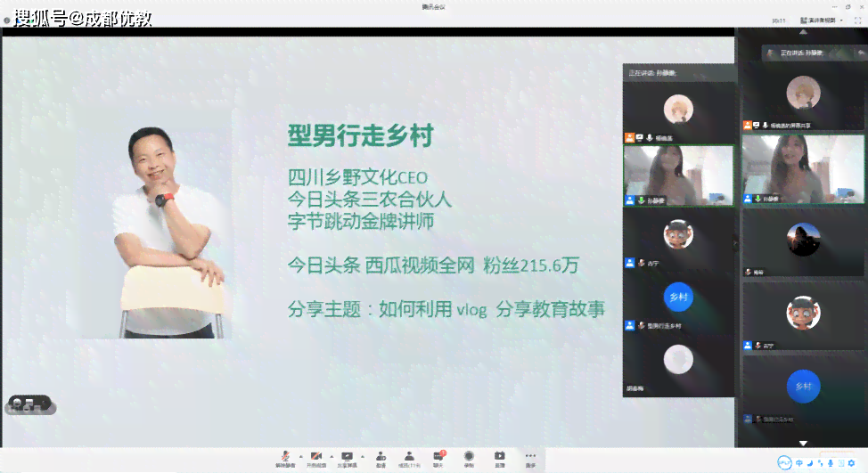Open chat with the unread badge
The image size is (868, 473).
tap(438, 459)
